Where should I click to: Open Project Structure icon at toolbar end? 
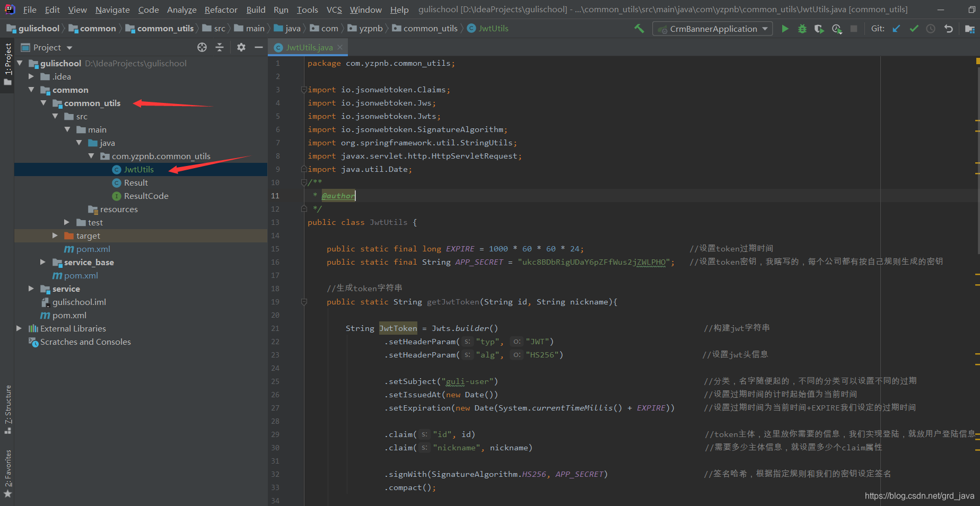969,29
